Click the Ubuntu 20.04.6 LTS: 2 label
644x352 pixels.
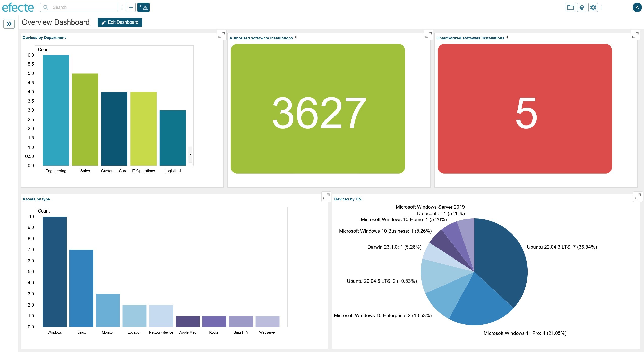(382, 281)
